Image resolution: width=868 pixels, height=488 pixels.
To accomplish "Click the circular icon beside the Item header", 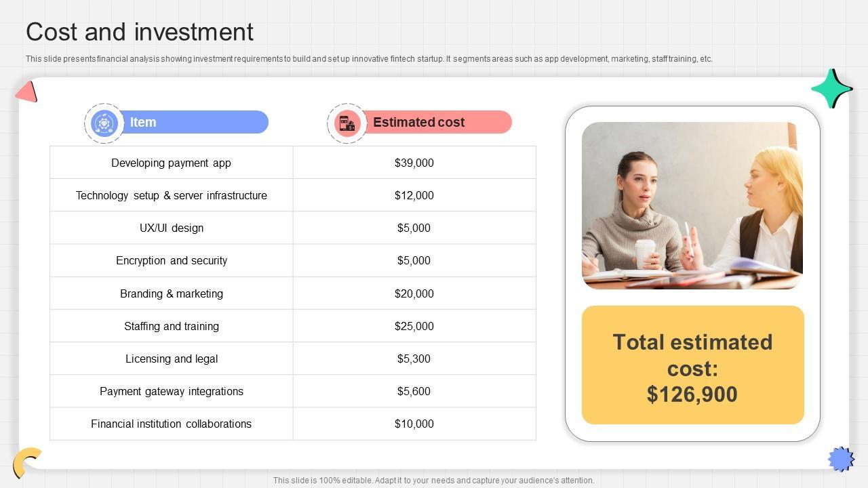I will pyautogui.click(x=104, y=123).
